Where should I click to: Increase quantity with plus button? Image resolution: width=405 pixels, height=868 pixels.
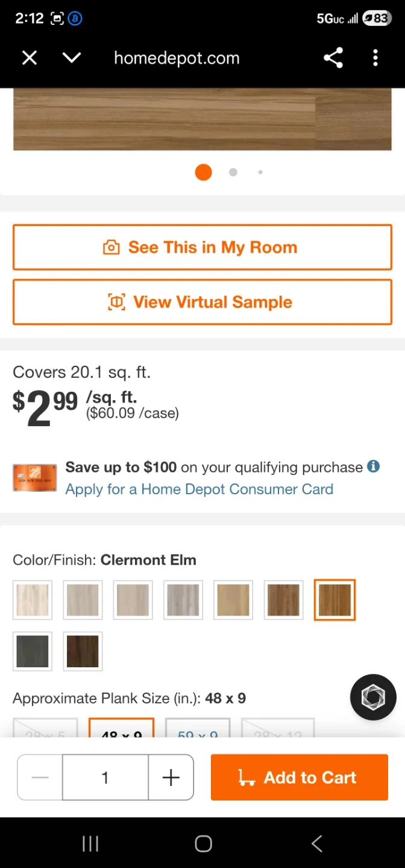pyautogui.click(x=171, y=778)
